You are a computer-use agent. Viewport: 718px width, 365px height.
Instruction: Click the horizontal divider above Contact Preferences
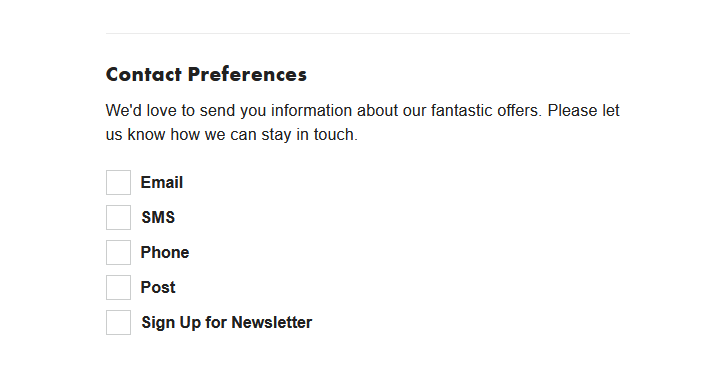368,33
